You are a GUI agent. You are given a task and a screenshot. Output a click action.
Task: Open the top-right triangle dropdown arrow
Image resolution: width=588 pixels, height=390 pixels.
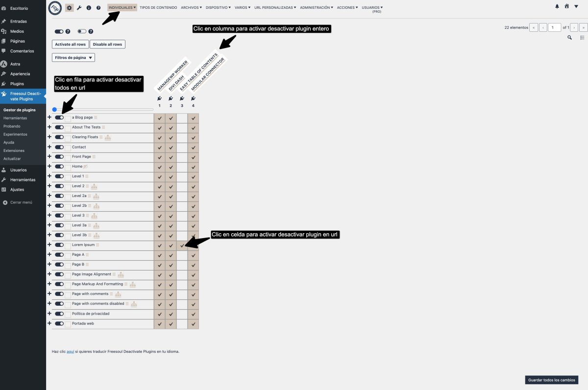click(x=577, y=6)
